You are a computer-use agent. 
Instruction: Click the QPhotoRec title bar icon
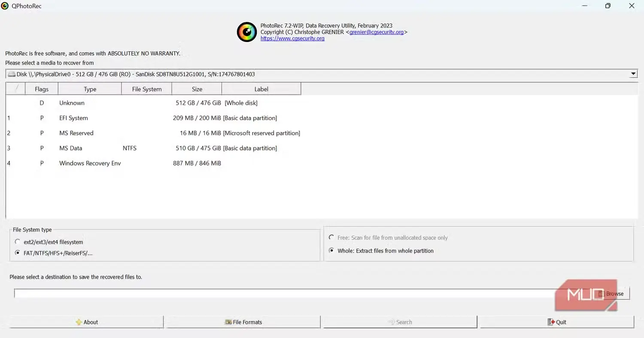pyautogui.click(x=5, y=6)
